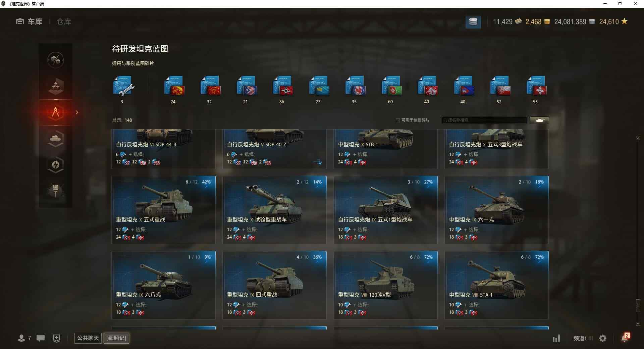This screenshot has height=349, width=644.
Task: Select the Japan national blueprint fragment icon
Action: tap(535, 86)
